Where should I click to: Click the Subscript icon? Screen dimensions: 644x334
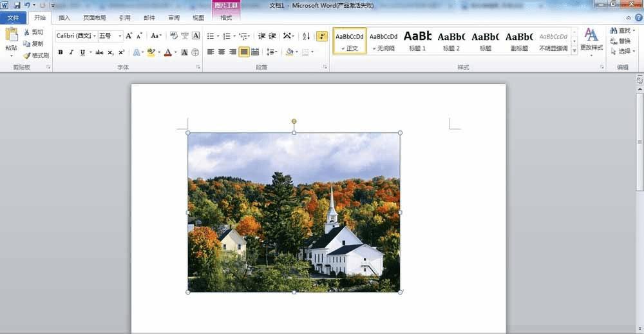111,52
